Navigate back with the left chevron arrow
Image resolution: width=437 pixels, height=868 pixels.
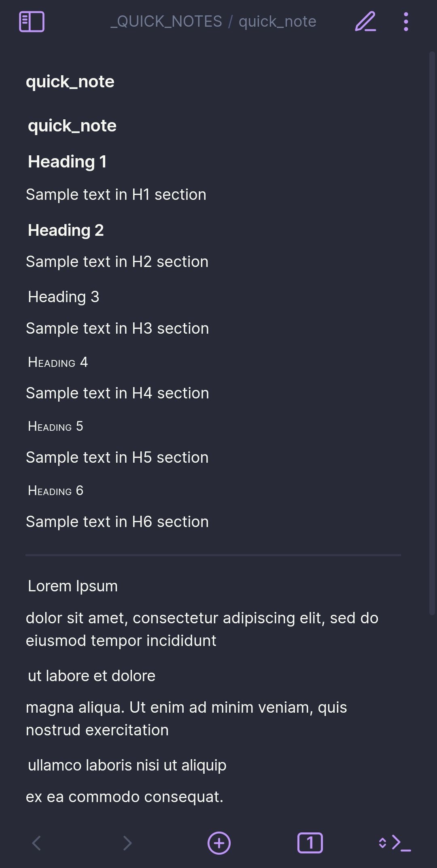coord(36,843)
